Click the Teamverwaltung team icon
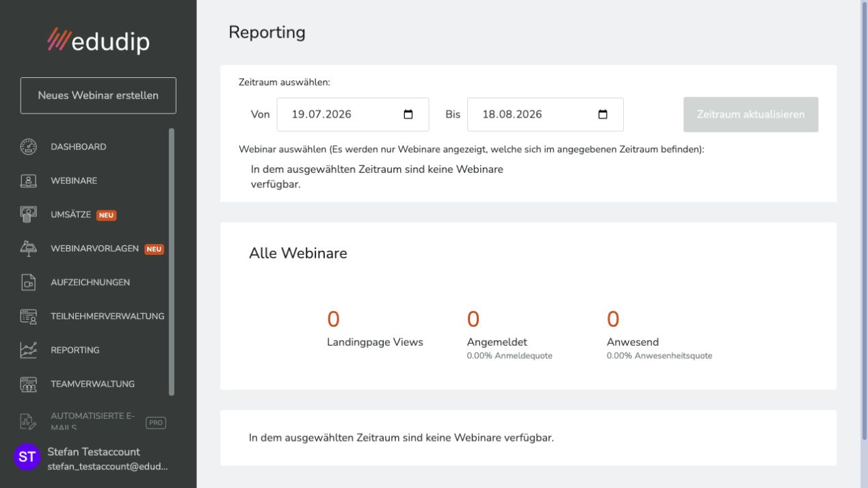Image resolution: width=868 pixels, height=488 pixels. [27, 383]
